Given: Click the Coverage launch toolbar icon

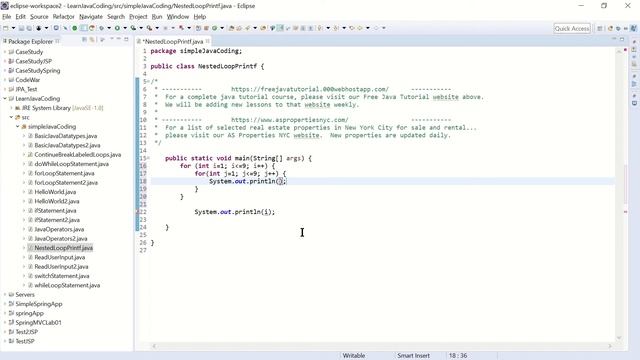Looking at the screenshot, I should 133,28.
